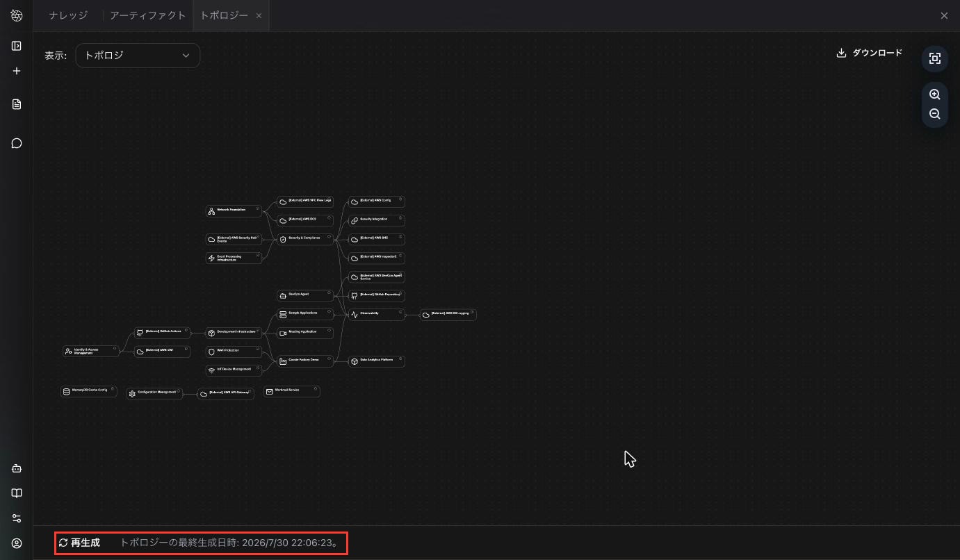This screenshot has height=560, width=960.
Task: Click the 再生成 regenerate button
Action: pyautogui.click(x=79, y=543)
